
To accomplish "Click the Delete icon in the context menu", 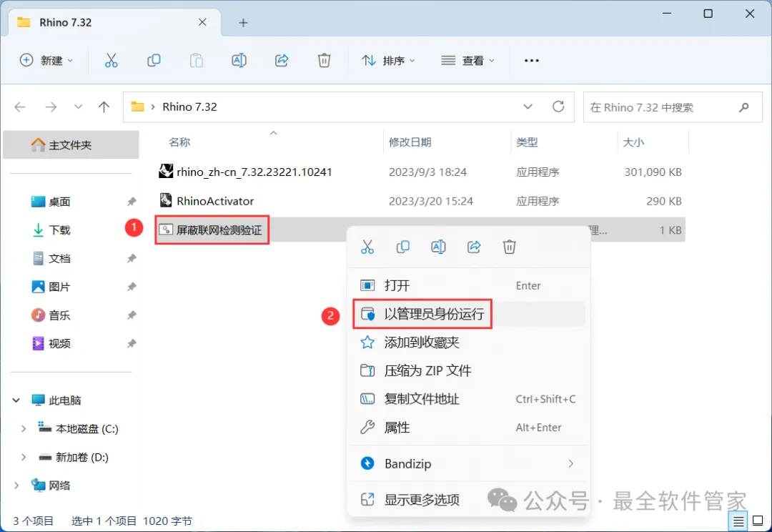I will tap(509, 247).
